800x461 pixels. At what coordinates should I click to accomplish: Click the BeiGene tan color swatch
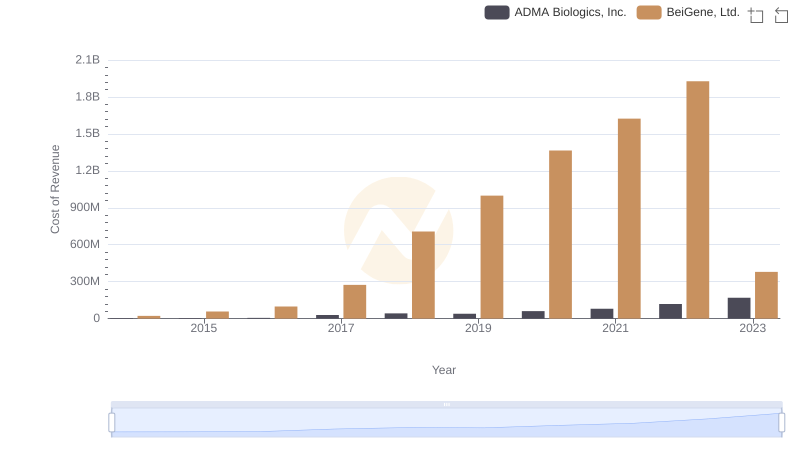[x=648, y=12]
